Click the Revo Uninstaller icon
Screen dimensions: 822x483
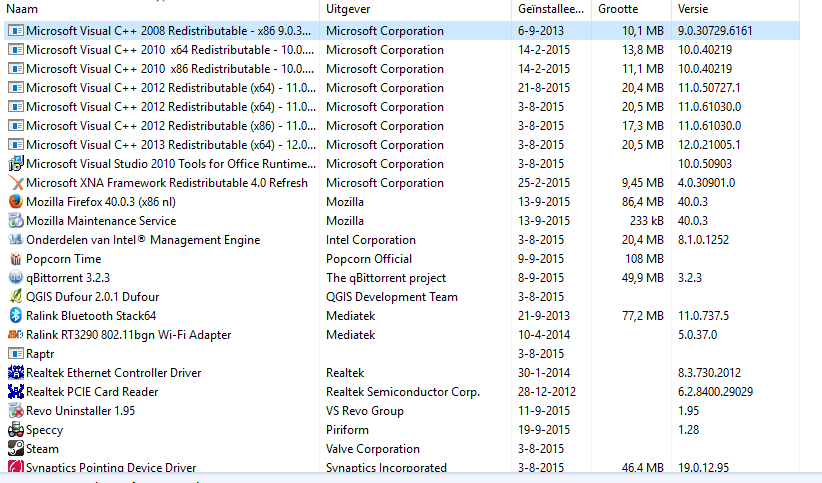pyautogui.click(x=16, y=411)
